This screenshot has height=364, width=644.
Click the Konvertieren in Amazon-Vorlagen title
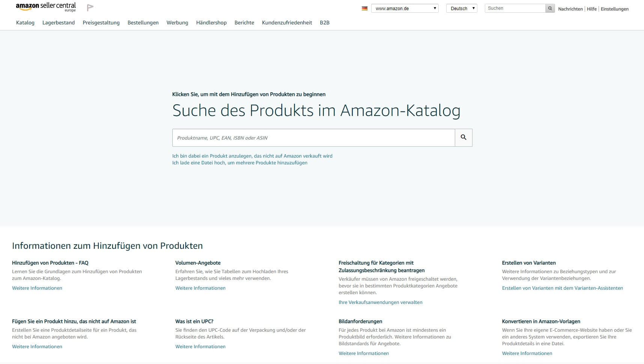pos(541,321)
